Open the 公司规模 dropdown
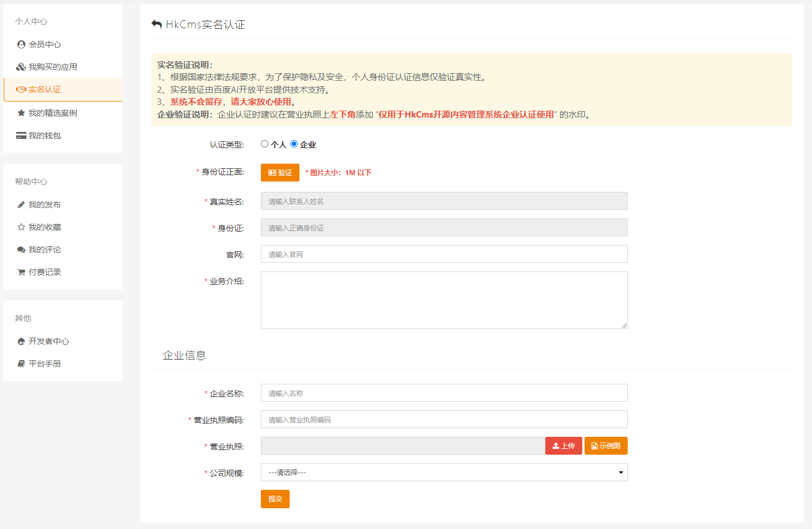Viewport: 812px width, 529px height. [x=444, y=473]
